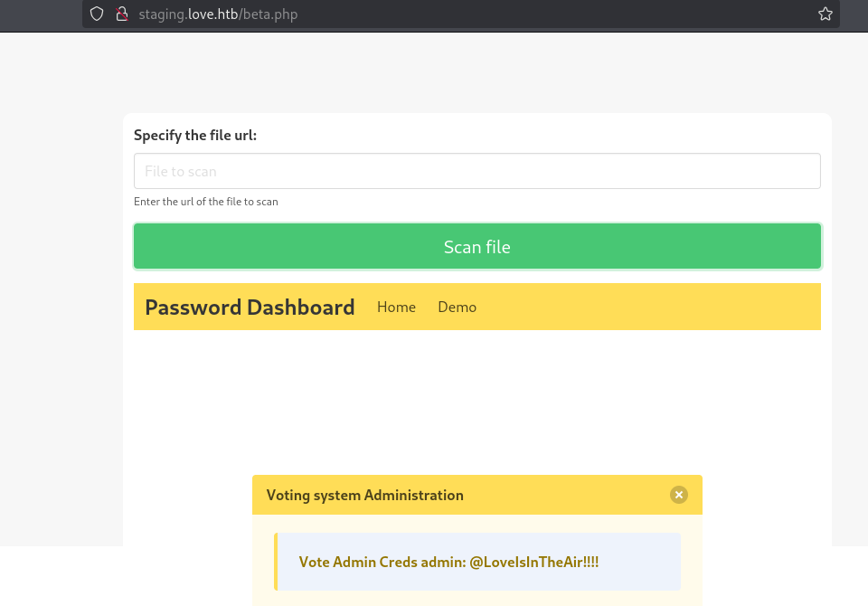Click the Voting system Administration heading
The image size is (868, 606).
pyautogui.click(x=364, y=496)
